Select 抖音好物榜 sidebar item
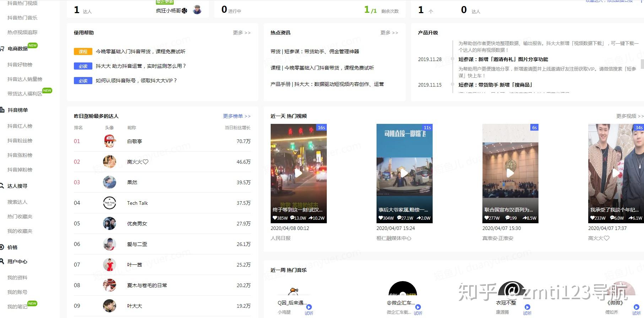The image size is (644, 318). 20,65
